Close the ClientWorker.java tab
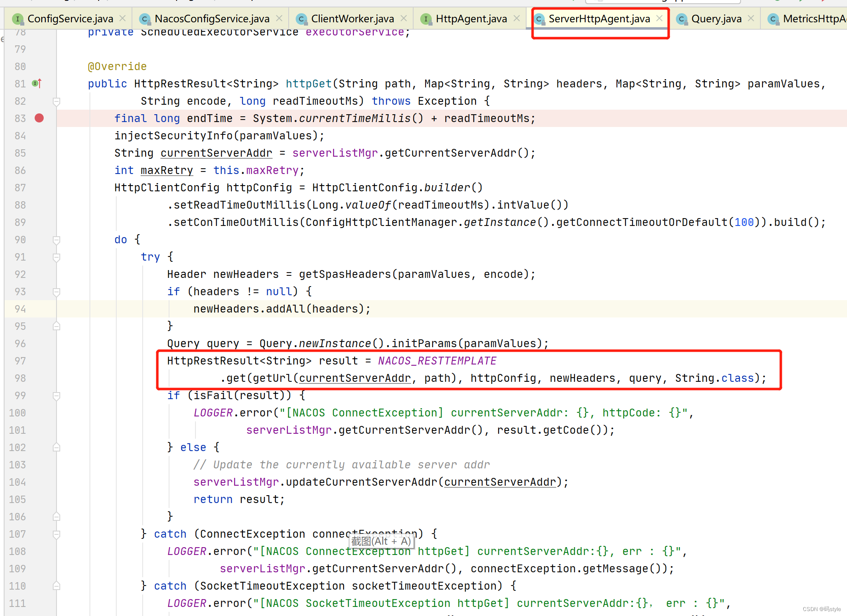Image resolution: width=847 pixels, height=616 pixels. point(404,19)
